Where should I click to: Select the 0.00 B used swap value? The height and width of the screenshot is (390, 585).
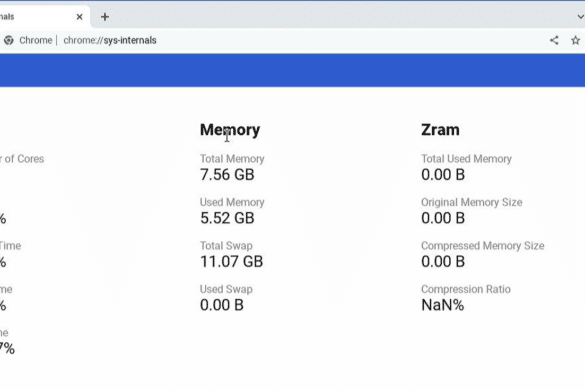[x=222, y=305]
